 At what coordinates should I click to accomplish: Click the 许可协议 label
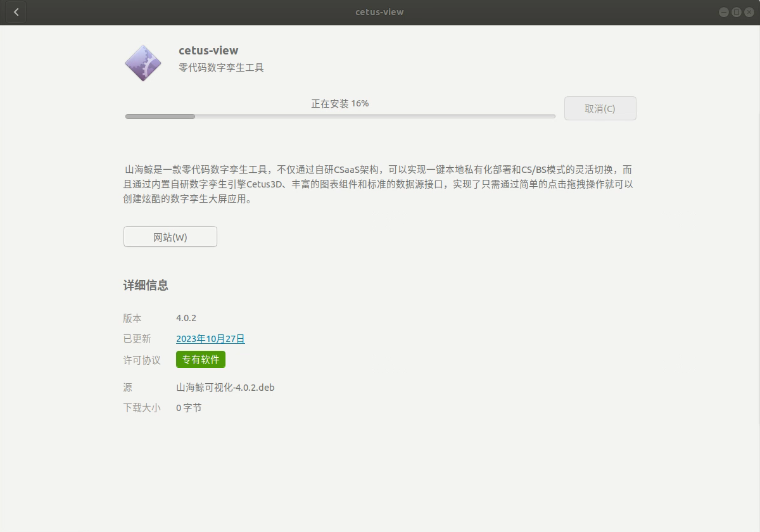[142, 360]
